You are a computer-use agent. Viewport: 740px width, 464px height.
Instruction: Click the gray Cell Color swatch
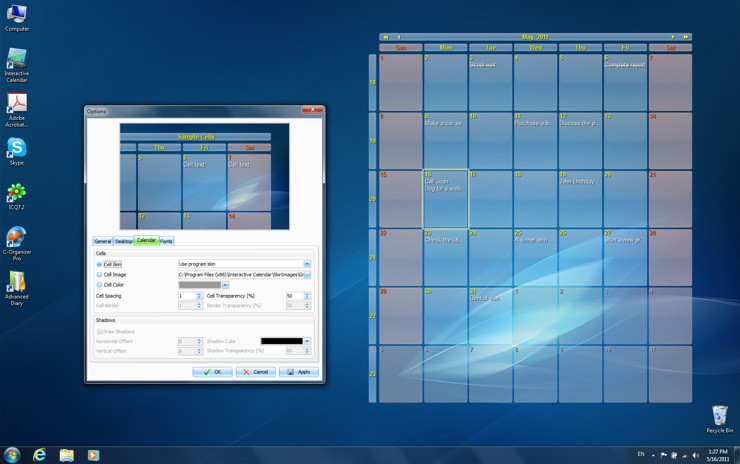coord(200,285)
